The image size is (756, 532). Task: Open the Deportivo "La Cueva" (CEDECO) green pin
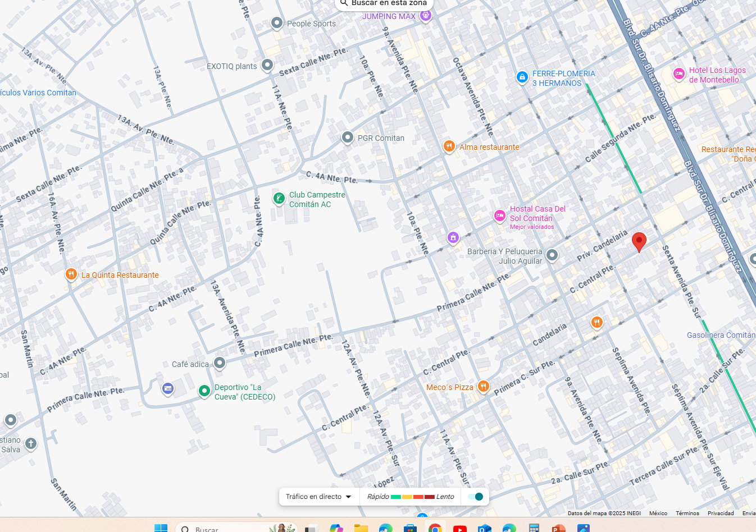(x=204, y=391)
